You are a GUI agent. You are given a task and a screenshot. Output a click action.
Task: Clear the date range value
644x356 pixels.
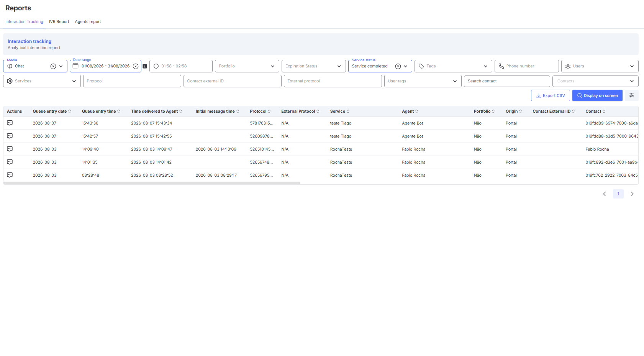click(x=136, y=66)
